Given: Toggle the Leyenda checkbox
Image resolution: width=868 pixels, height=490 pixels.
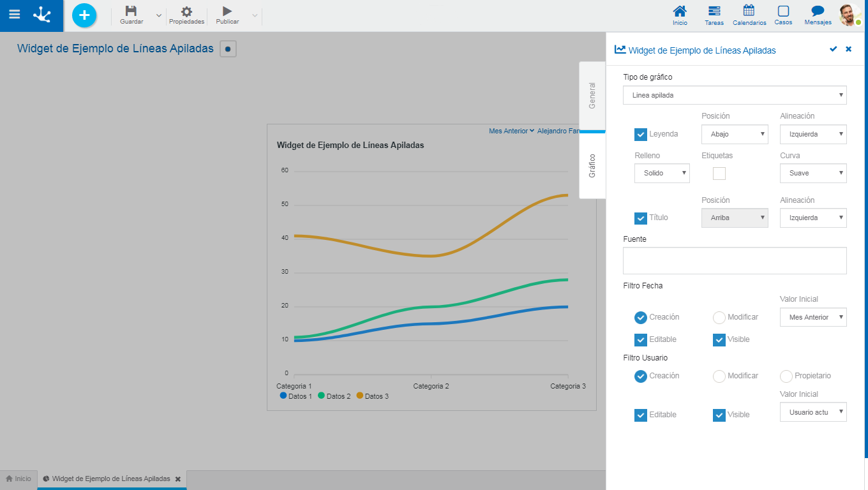Looking at the screenshot, I should coord(641,135).
